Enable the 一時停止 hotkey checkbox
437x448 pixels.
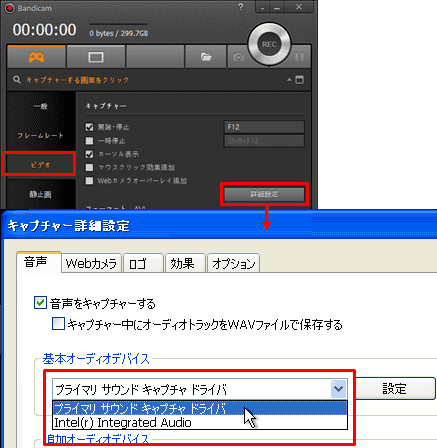pyautogui.click(x=89, y=141)
